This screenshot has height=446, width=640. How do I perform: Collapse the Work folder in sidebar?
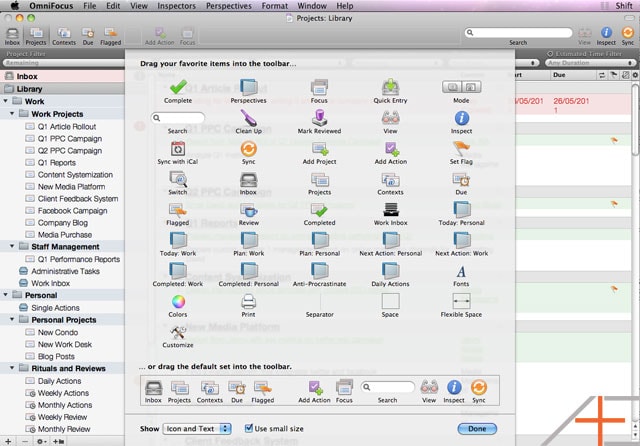(x=6, y=101)
